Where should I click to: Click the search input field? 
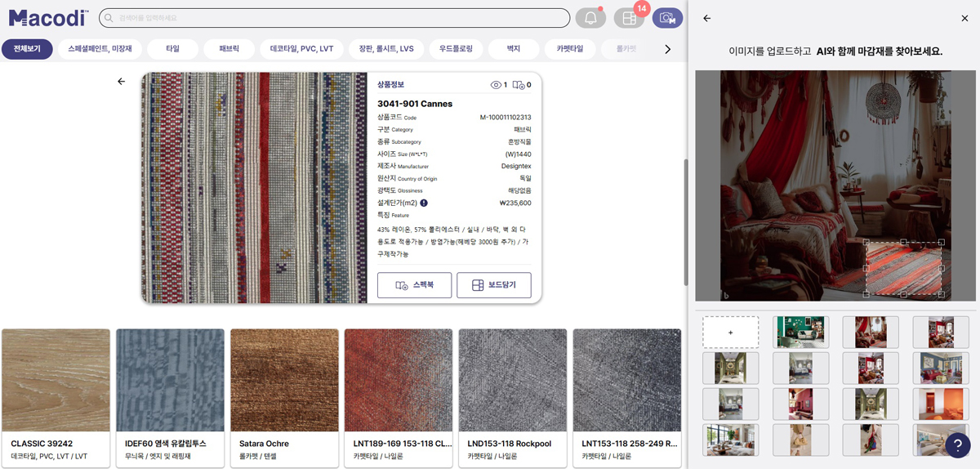(x=335, y=18)
